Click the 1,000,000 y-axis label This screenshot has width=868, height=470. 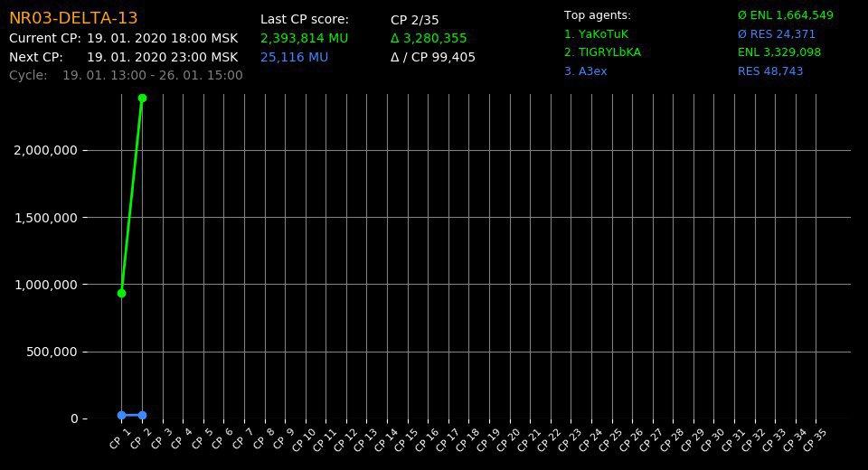coord(45,285)
